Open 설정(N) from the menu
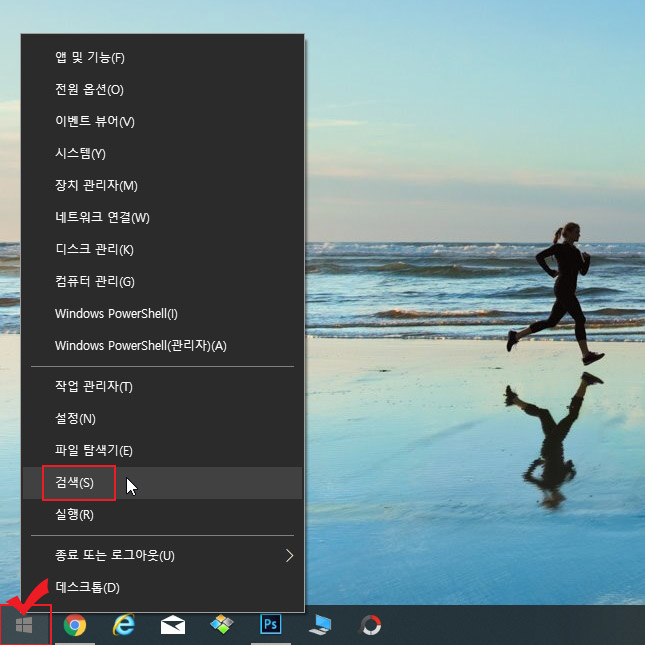The image size is (645, 645). coord(162,419)
